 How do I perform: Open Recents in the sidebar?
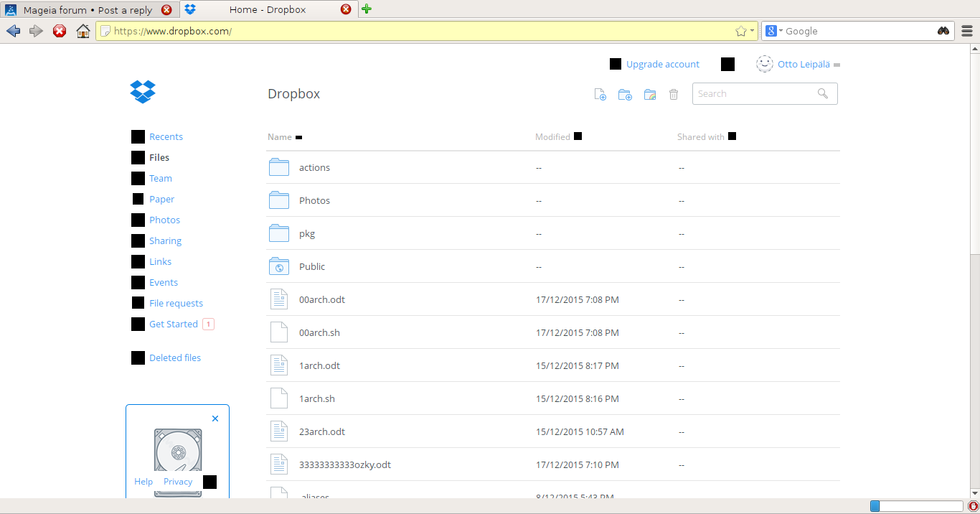pyautogui.click(x=166, y=136)
